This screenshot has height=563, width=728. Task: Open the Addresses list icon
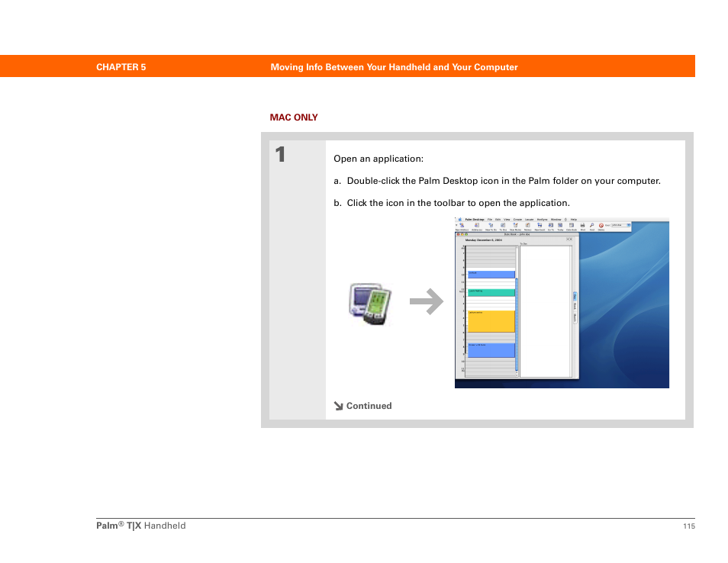point(477,225)
